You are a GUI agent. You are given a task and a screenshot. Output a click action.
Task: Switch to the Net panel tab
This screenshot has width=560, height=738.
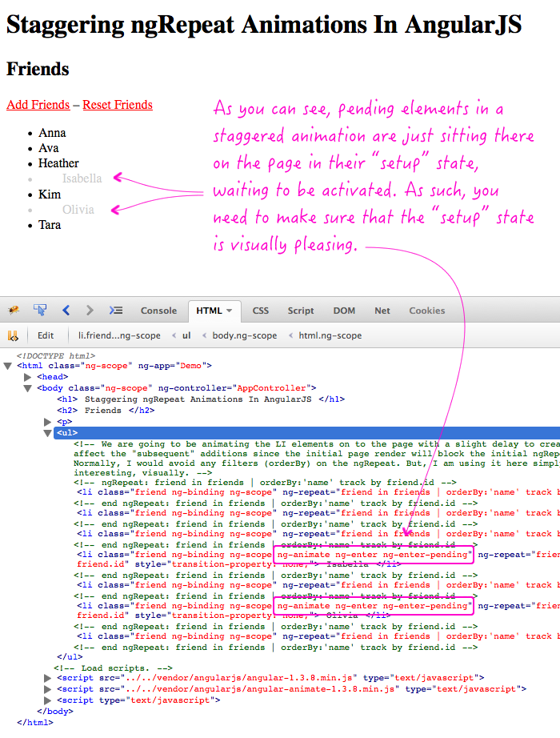[x=382, y=311]
